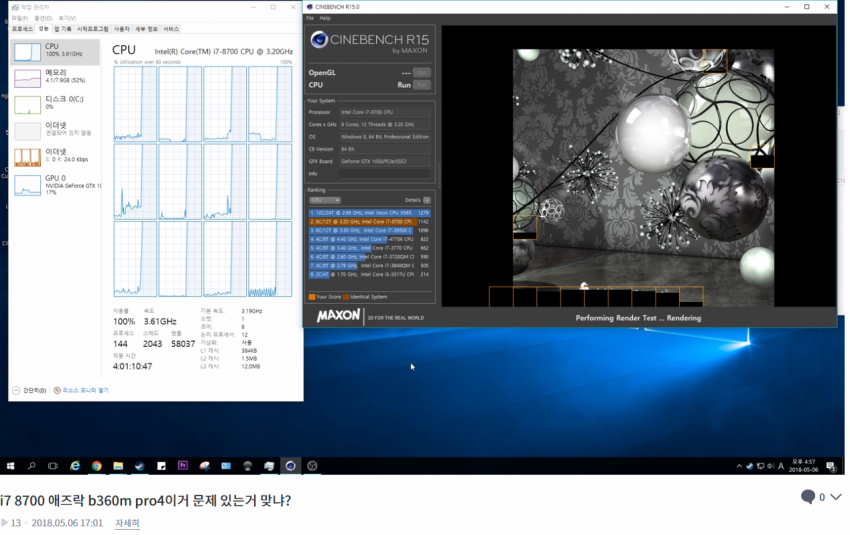The image size is (850, 535).
Task: Open Task View on taskbar
Action: pyautogui.click(x=53, y=466)
